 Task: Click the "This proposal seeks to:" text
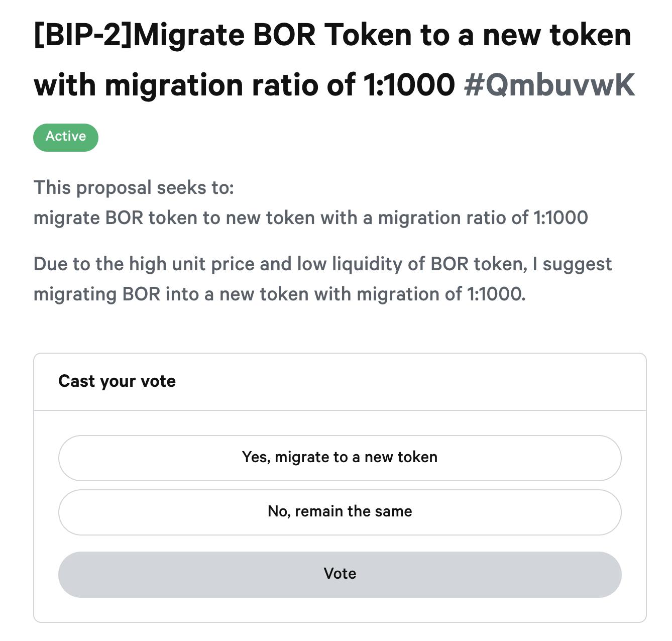134,187
